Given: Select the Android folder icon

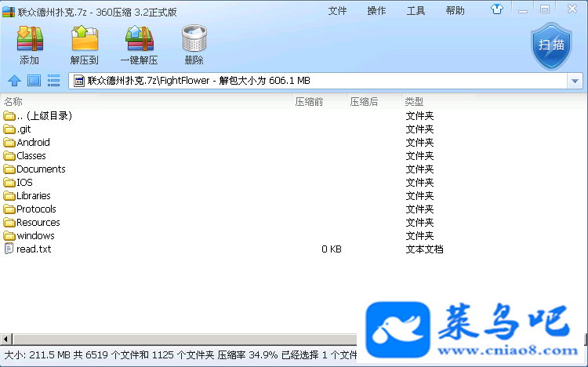Looking at the screenshot, I should point(9,143).
